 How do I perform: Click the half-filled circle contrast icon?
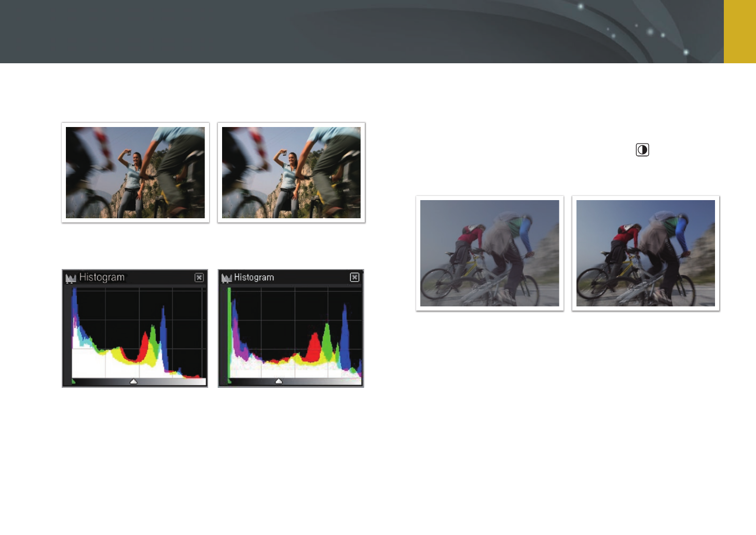pyautogui.click(x=642, y=150)
